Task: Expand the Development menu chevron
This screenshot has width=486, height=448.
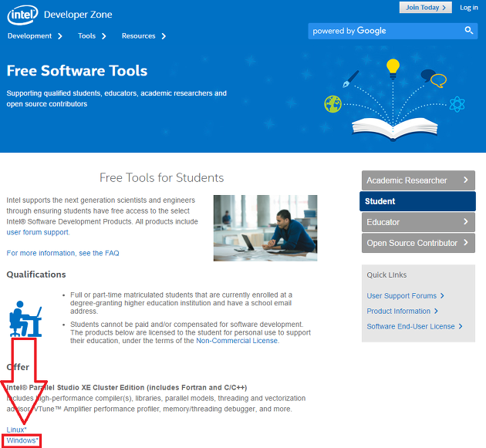Action: click(60, 36)
